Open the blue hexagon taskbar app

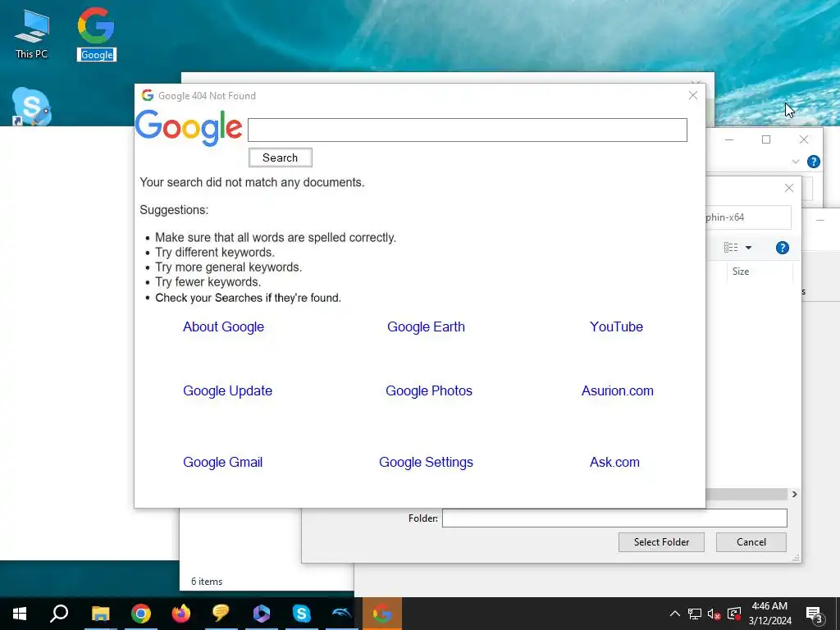(261, 614)
